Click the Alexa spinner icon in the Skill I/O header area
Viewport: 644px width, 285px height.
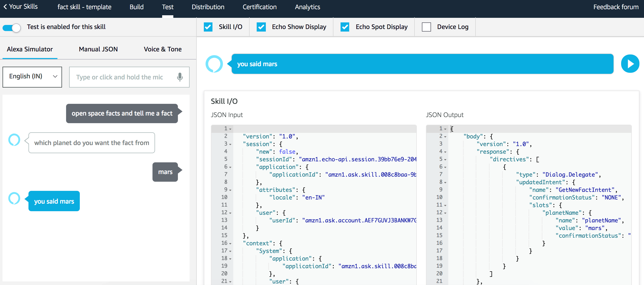pos(214,64)
